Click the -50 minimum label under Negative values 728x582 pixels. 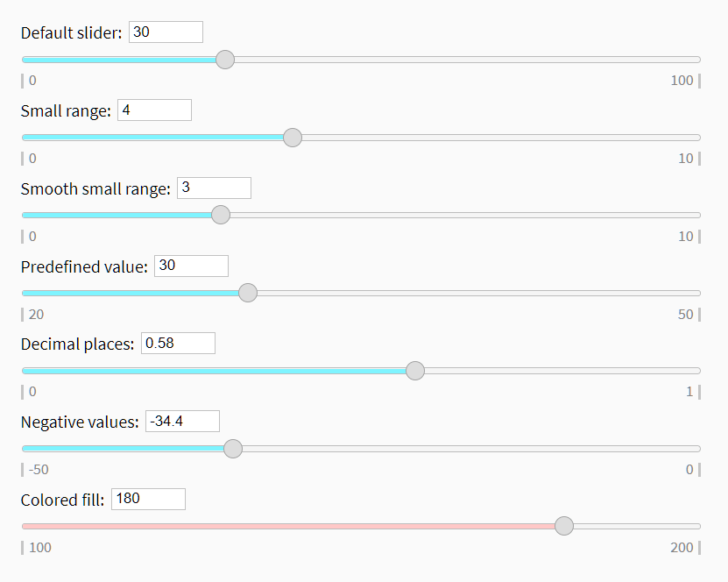39,469
